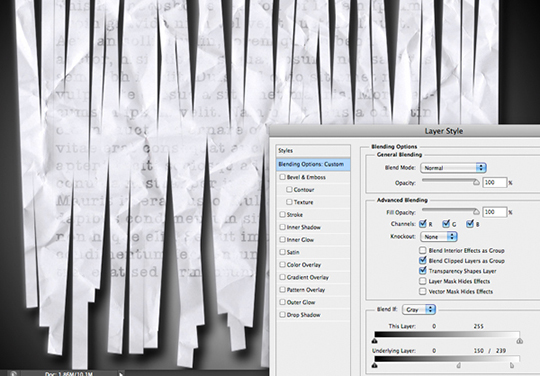
Task: Select the Bevel & Emboss style row
Action: [x=313, y=177]
